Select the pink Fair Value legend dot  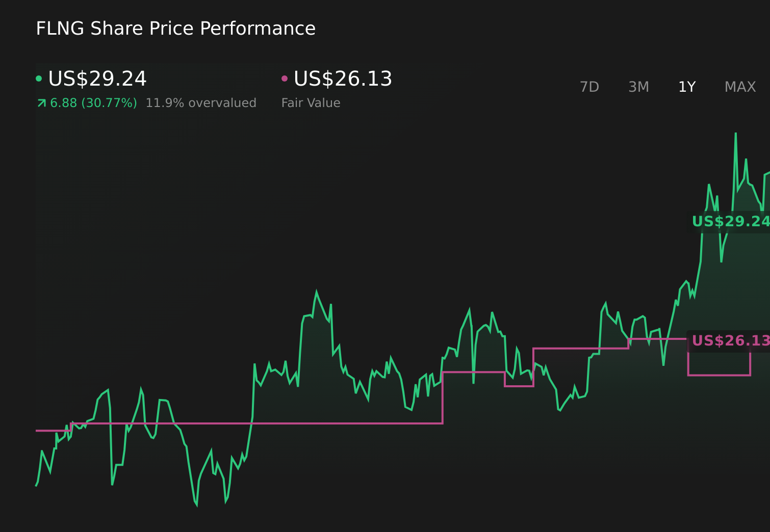pos(285,78)
